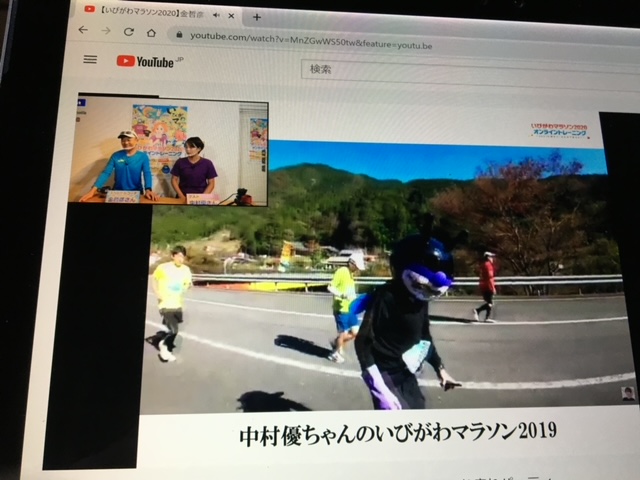Go back with the browser back arrow
The image size is (640, 480).
coord(83,29)
